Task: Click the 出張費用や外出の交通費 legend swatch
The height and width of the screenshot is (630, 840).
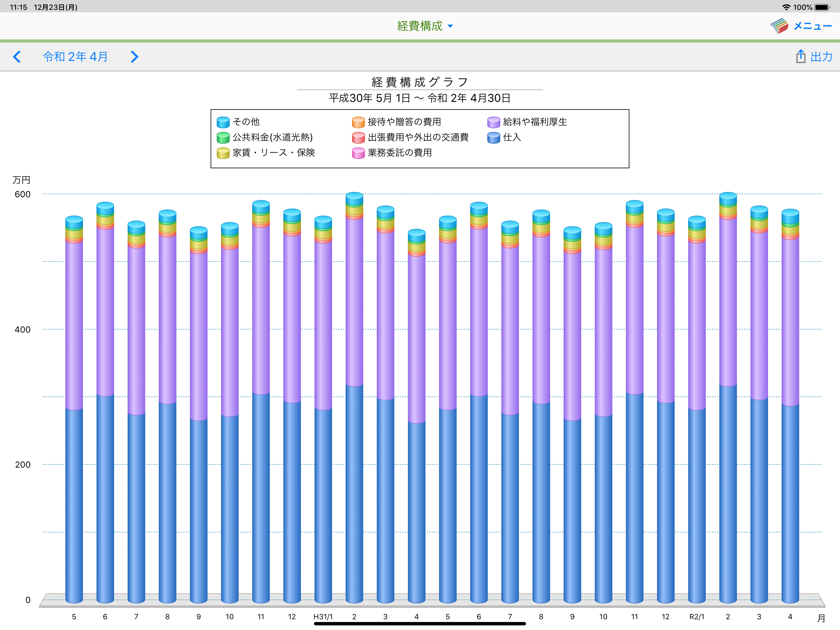Action: click(358, 138)
